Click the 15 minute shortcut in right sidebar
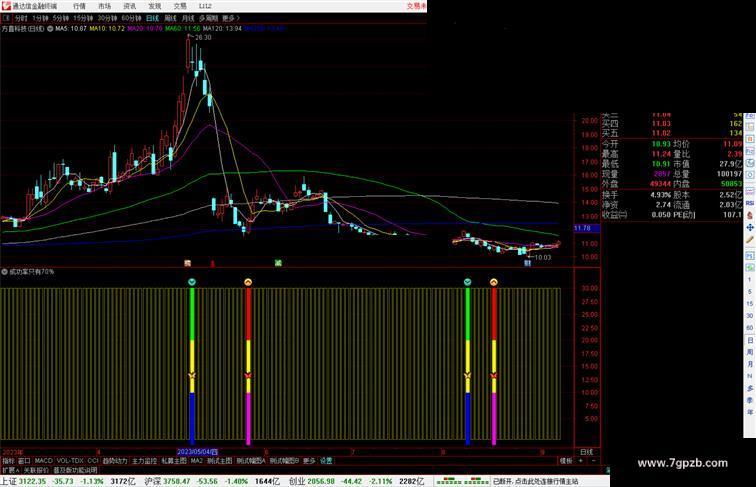The height and width of the screenshot is (487, 756). [x=750, y=304]
